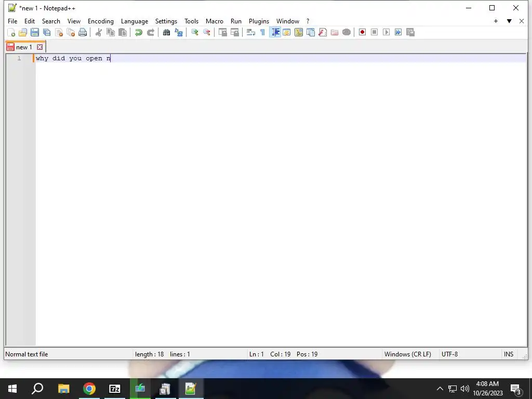Click 'Ln : 1 Col : 19 Pos : 19' in status bar
Image resolution: width=532 pixels, height=399 pixels.
283,354
